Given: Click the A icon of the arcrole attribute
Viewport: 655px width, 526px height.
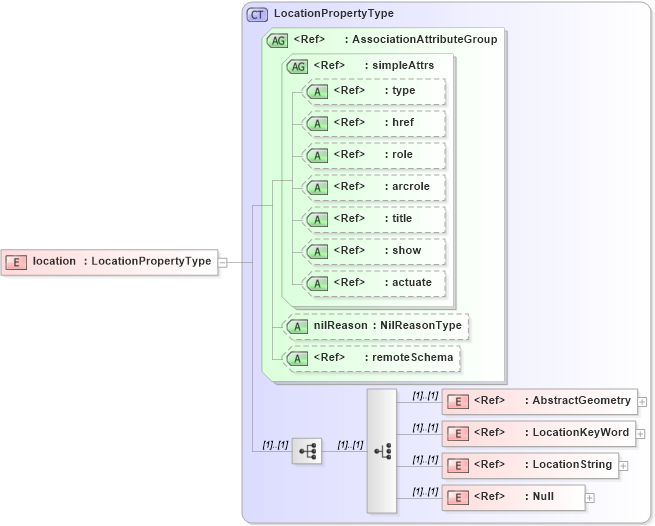Looking at the screenshot, I should [x=317, y=188].
